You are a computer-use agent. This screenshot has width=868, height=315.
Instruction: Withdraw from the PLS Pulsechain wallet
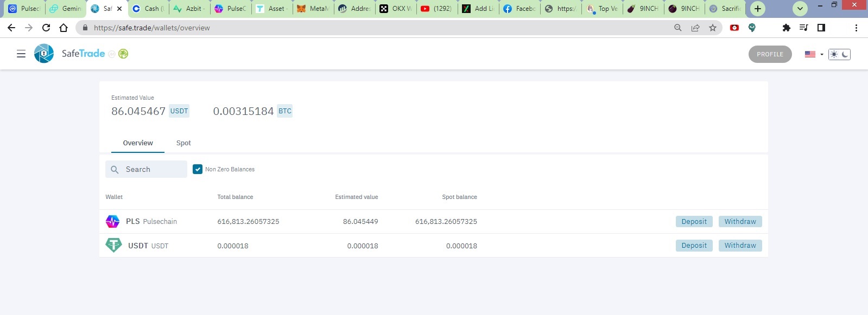(x=740, y=221)
